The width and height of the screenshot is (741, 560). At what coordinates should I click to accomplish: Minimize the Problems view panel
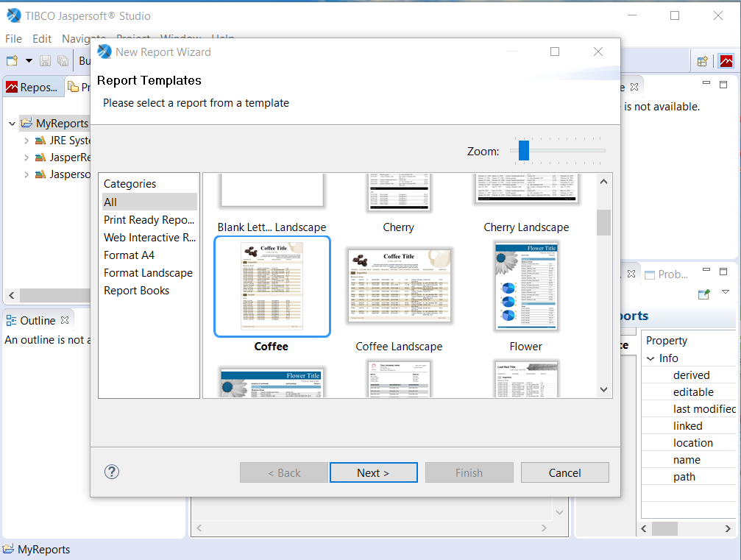706,269
